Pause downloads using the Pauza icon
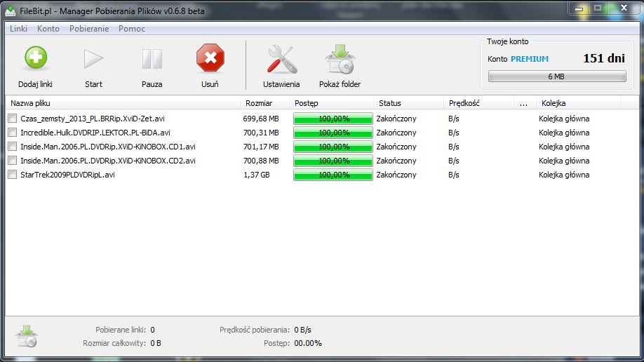Viewport: 644px width, 362px height. point(152,59)
